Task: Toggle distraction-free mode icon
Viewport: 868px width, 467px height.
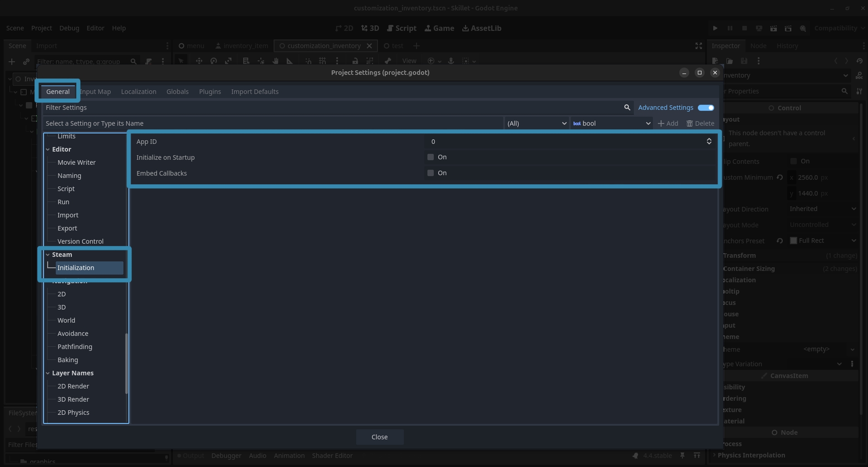Action: [699, 46]
